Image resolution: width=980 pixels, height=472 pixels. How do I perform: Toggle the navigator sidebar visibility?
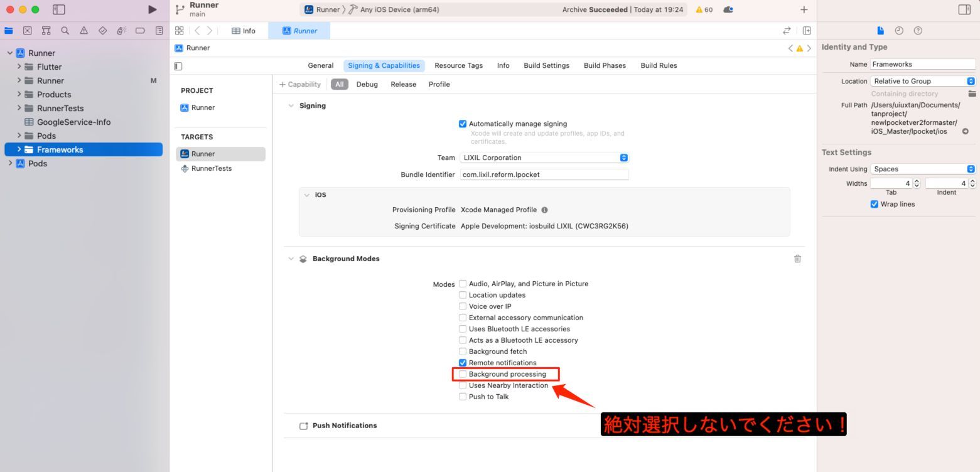(x=59, y=9)
